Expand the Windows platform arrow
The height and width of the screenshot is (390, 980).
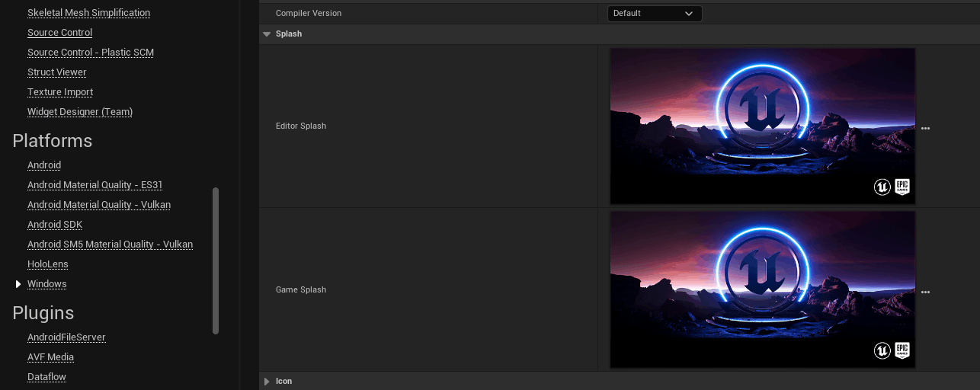pyautogui.click(x=18, y=284)
